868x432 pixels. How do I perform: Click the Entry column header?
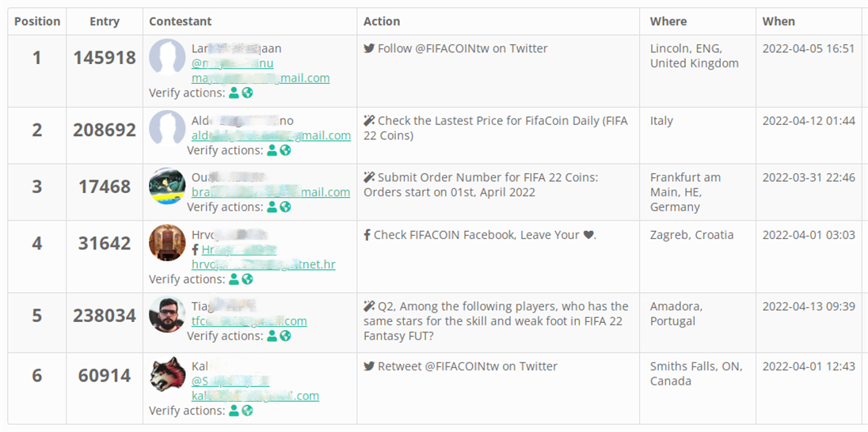pos(105,21)
